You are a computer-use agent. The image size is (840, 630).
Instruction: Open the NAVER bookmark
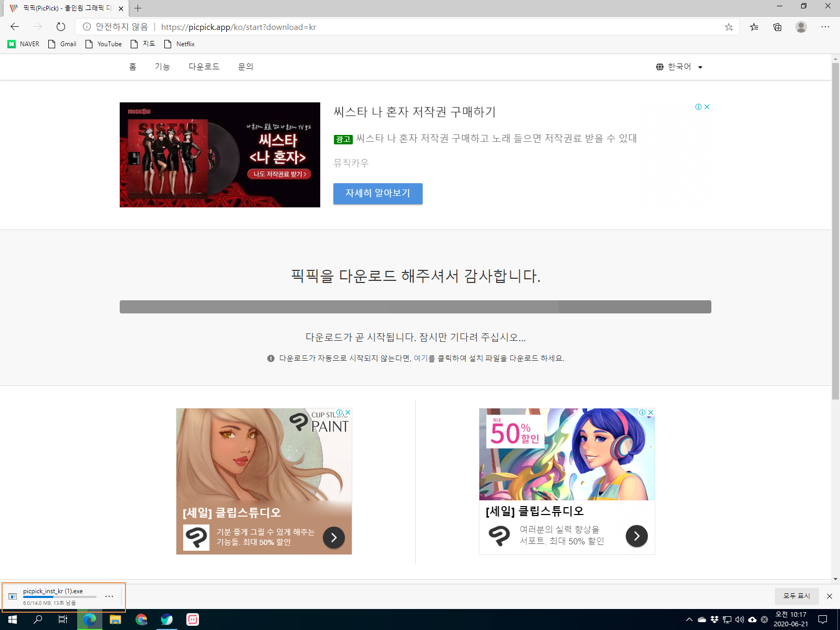point(24,44)
